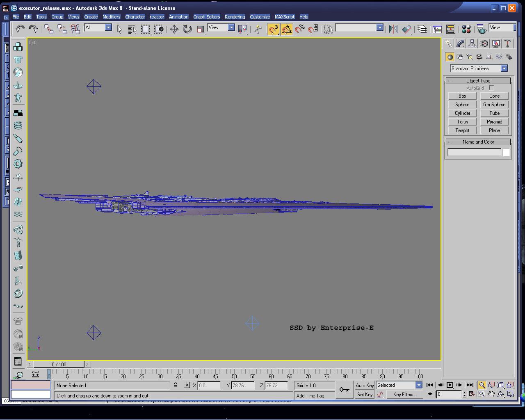Toggle Auto Key animation mode

click(365, 386)
